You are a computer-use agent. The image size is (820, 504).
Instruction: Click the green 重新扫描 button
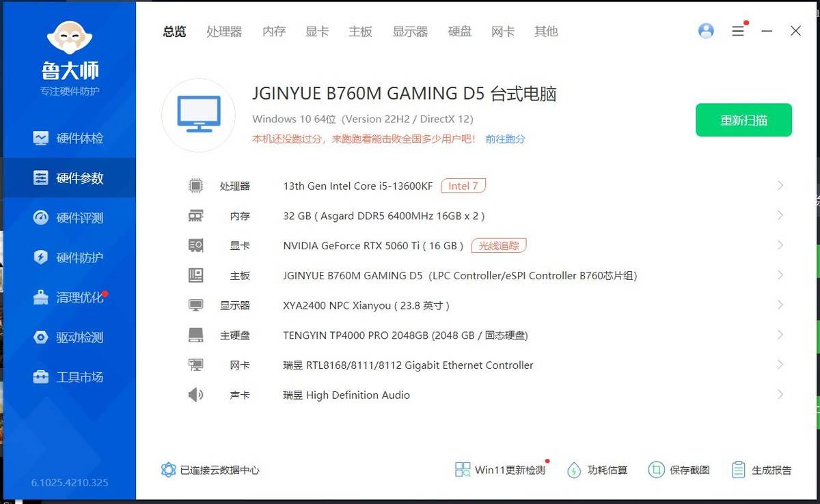pos(743,120)
